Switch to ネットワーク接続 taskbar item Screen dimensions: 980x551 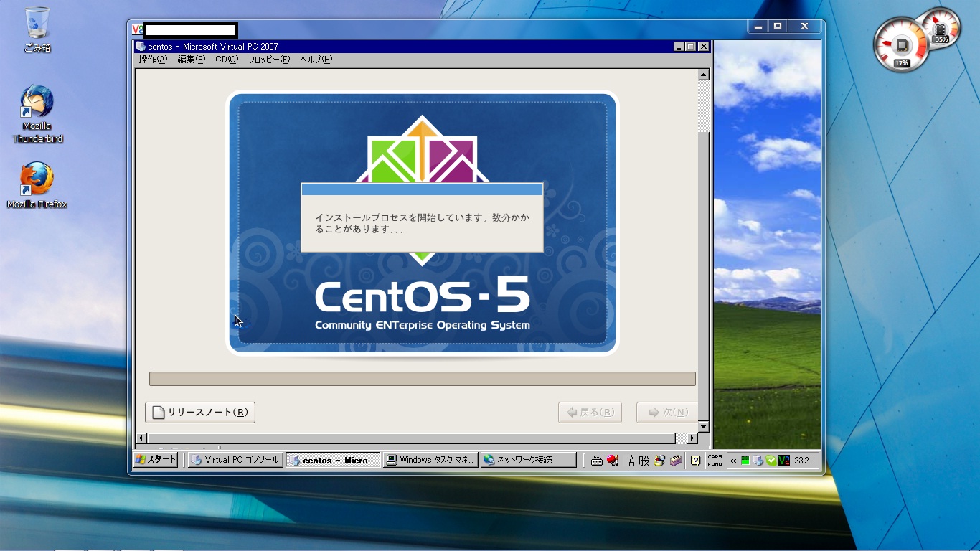(528, 461)
